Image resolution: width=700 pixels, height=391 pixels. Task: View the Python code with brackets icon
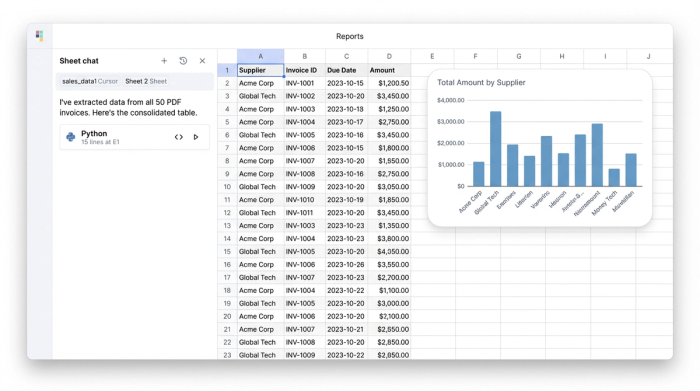click(x=179, y=137)
